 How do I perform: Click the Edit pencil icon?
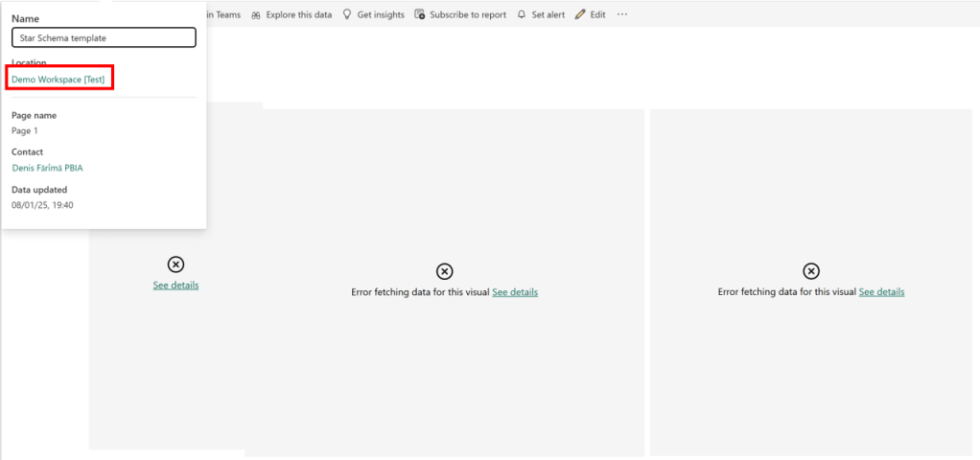pyautogui.click(x=580, y=15)
